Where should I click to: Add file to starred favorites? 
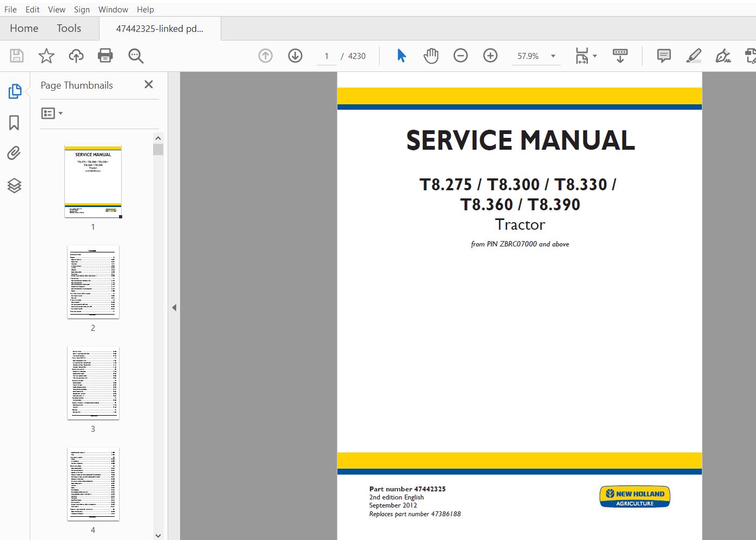(47, 56)
